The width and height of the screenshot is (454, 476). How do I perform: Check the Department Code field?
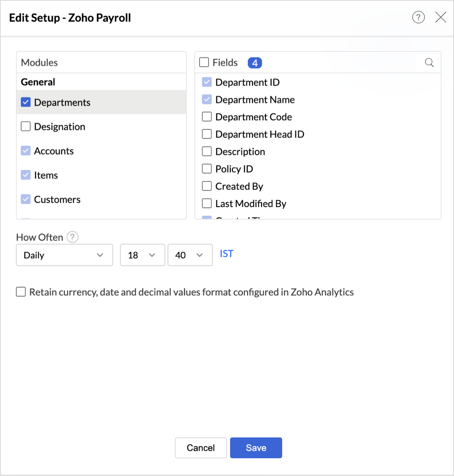click(207, 117)
